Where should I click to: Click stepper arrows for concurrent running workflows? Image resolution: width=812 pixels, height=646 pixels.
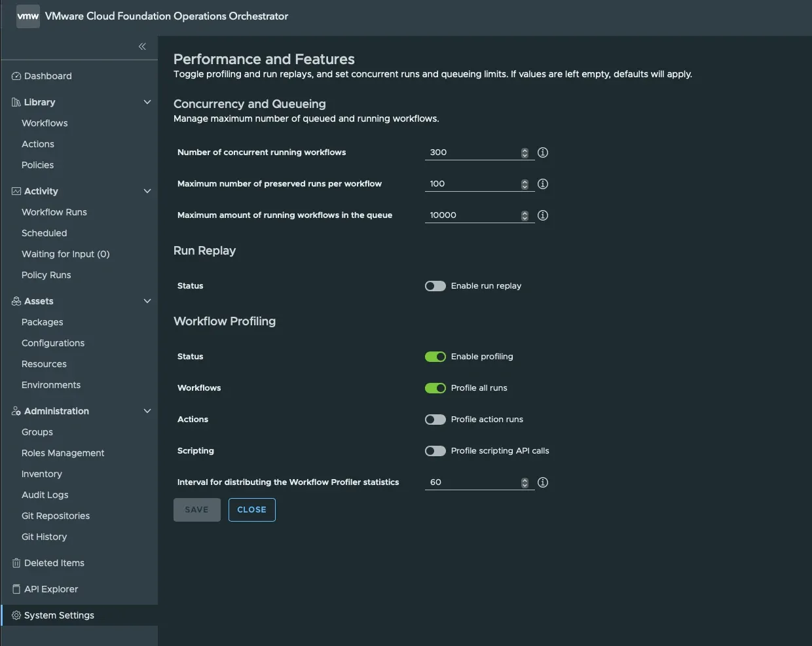tap(525, 153)
